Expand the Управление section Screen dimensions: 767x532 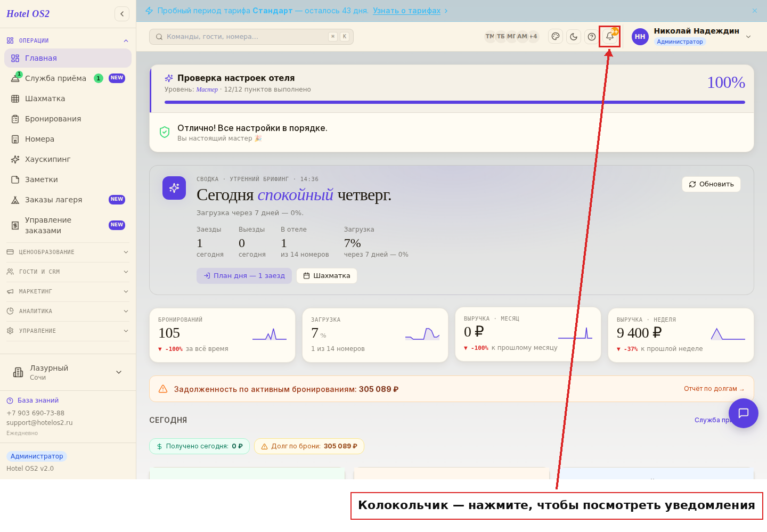click(68, 331)
